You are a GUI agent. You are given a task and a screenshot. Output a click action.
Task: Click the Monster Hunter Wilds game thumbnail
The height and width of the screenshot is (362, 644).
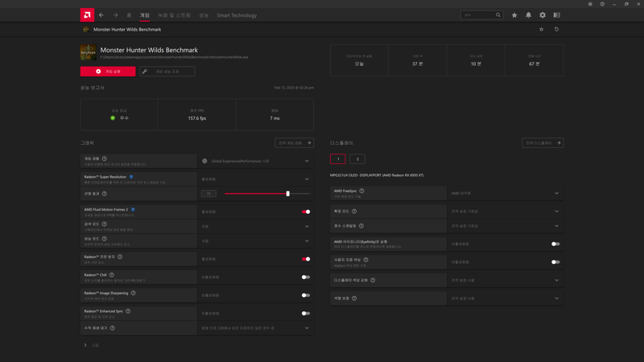[89, 52]
